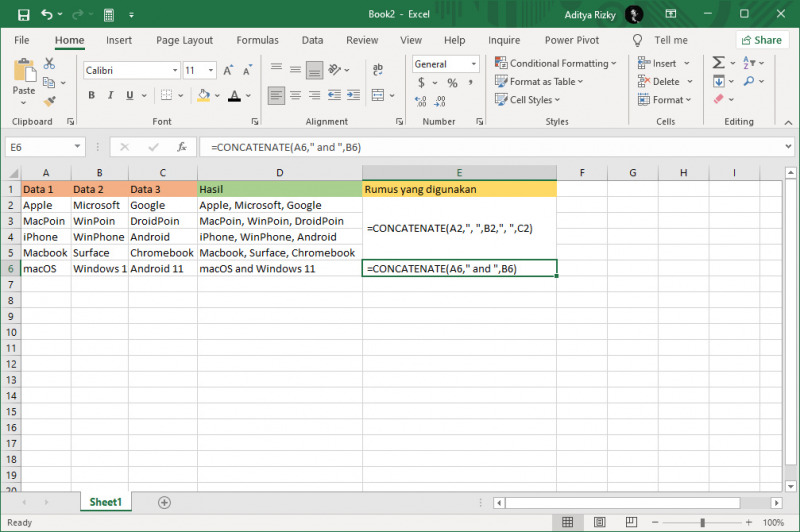The image size is (800, 532).
Task: Open the File menu tab
Action: click(x=21, y=40)
